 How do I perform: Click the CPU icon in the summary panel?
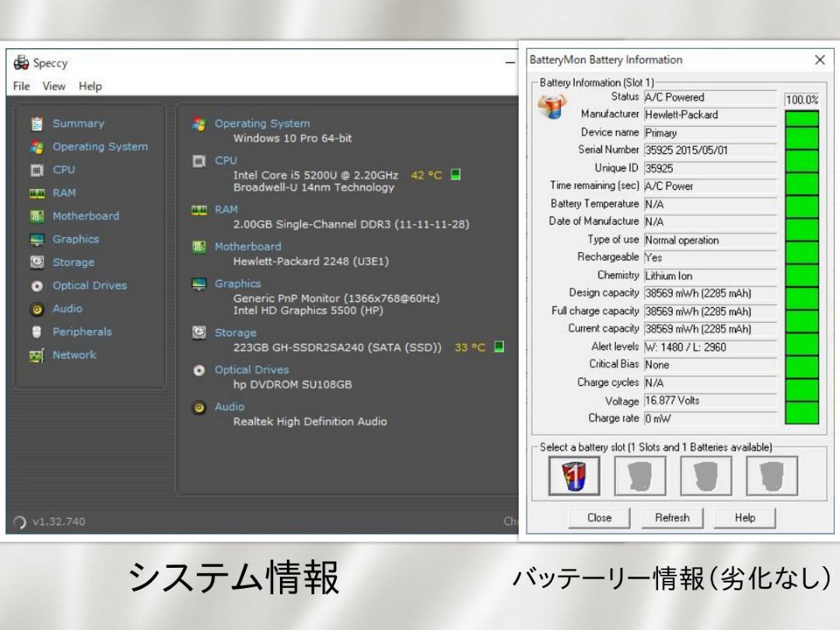199,161
